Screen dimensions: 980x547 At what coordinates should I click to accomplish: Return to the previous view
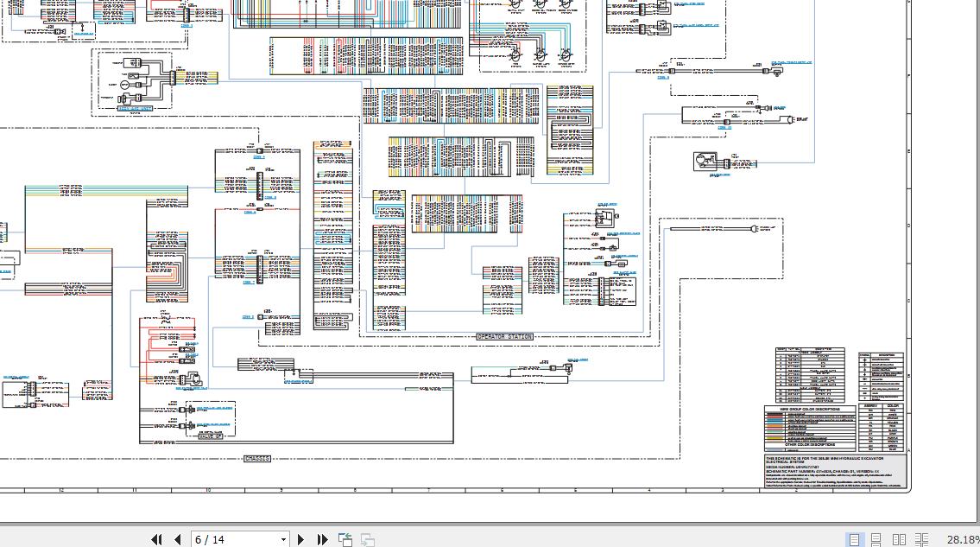click(345, 539)
